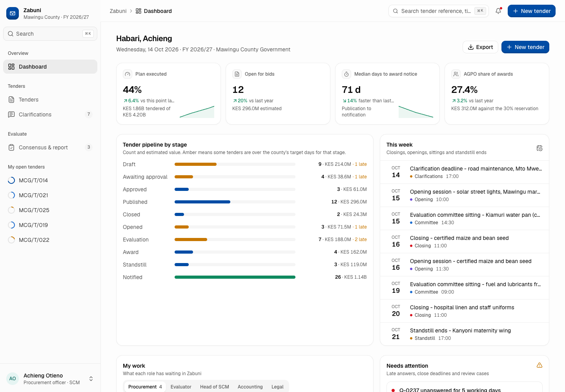Open the Dashboard sidebar item
This screenshot has width=565, height=392.
click(50, 67)
